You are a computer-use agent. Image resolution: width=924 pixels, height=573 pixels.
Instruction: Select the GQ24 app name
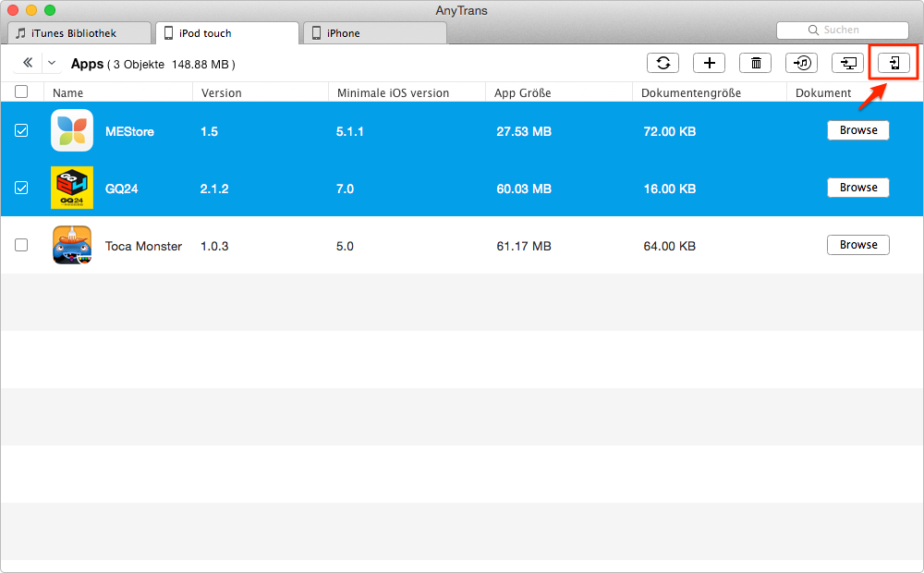[x=121, y=189]
